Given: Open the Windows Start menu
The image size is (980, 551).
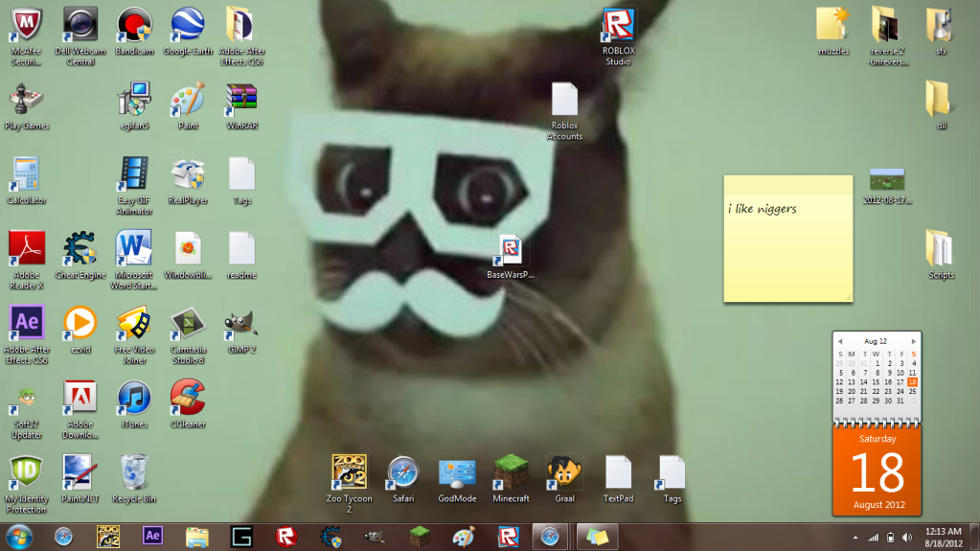Looking at the screenshot, I should (19, 537).
